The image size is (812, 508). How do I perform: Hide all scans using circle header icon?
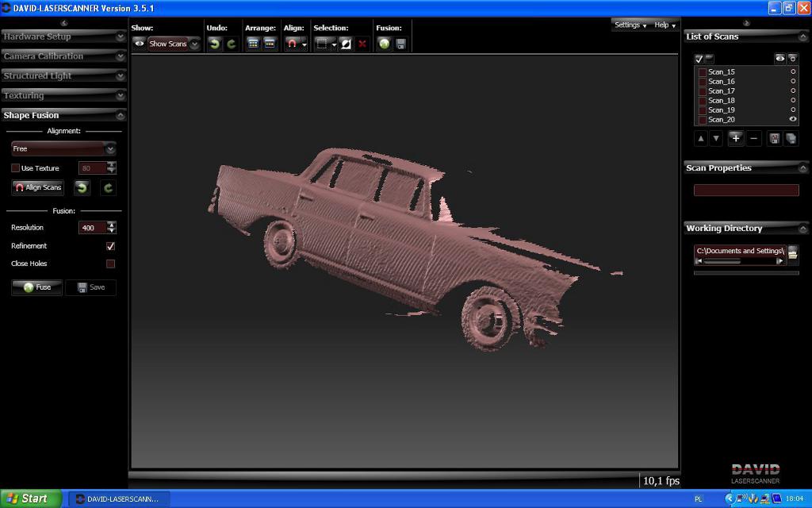(x=793, y=59)
